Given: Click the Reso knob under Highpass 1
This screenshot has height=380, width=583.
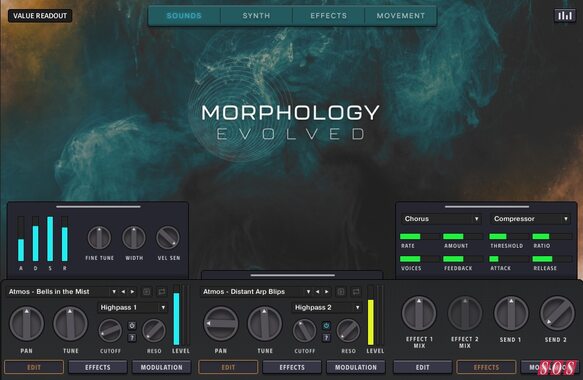Looking at the screenshot, I should (154, 331).
